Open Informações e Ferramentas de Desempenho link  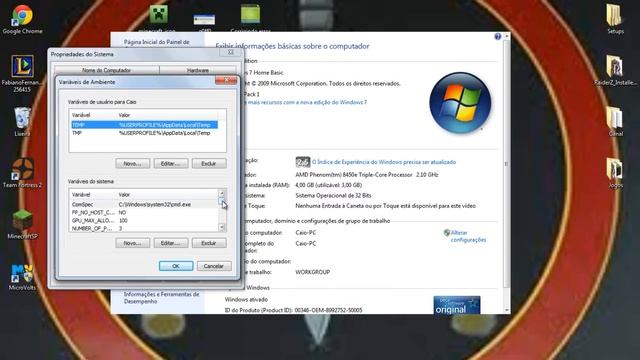[x=162, y=298]
